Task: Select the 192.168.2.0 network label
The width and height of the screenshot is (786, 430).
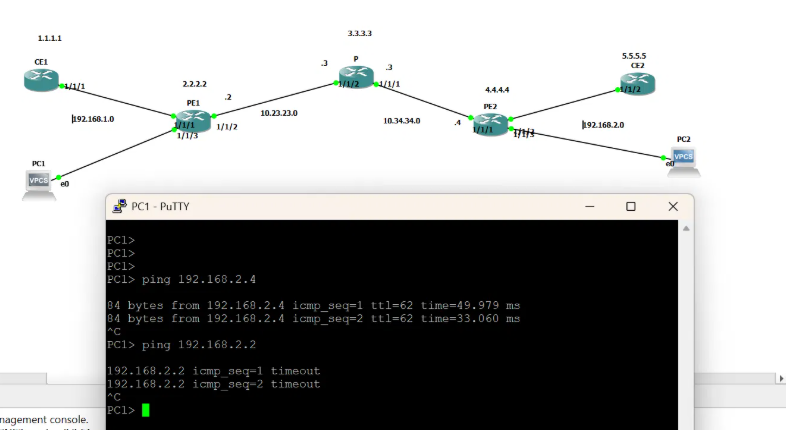Action: pos(604,125)
